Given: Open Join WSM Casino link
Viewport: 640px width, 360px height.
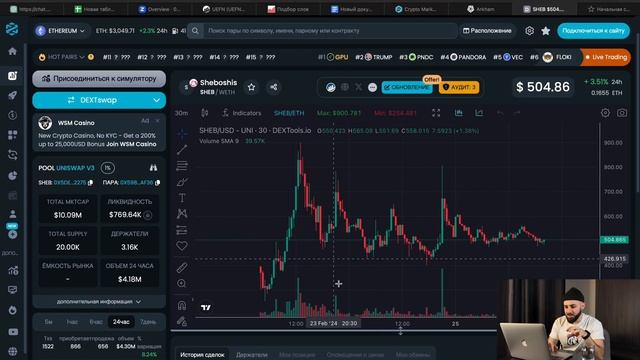Looking at the screenshot, I should tap(131, 144).
